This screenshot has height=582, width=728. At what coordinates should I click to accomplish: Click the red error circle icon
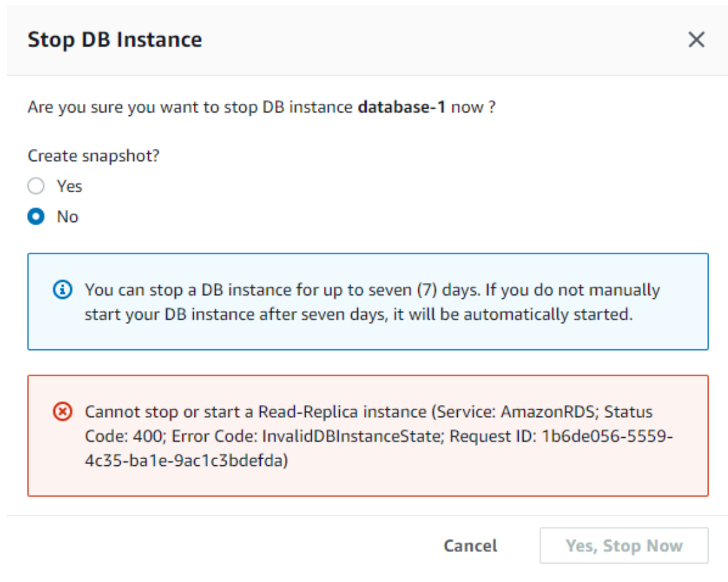62,412
